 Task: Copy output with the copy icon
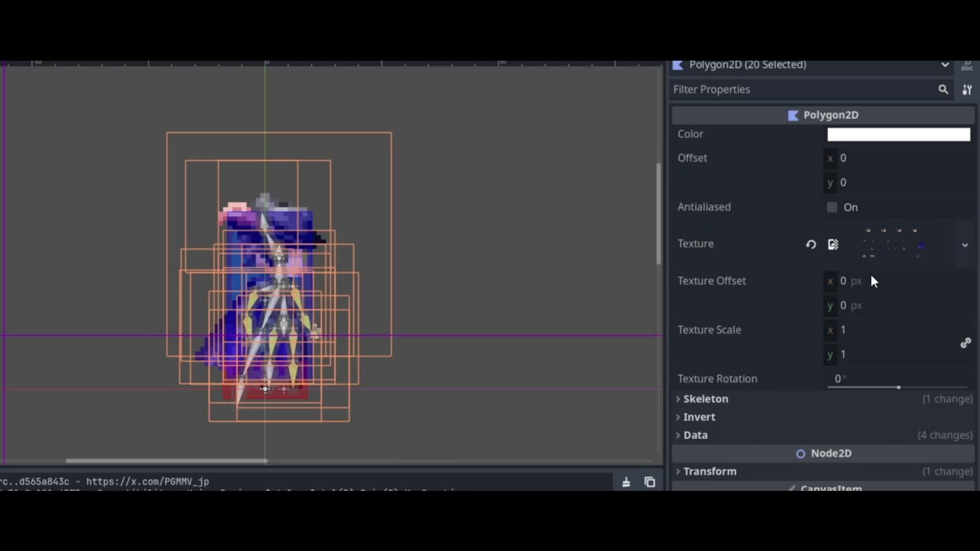point(650,482)
